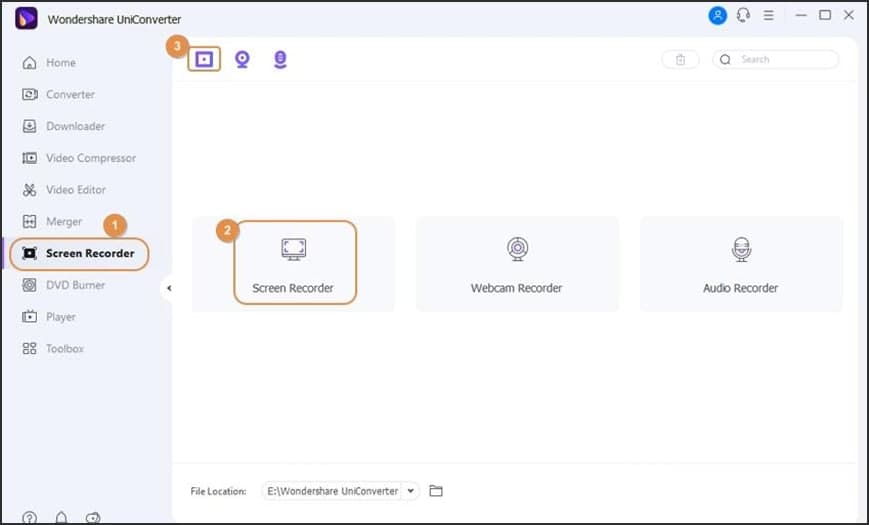The image size is (869, 525).
Task: Expand the File Location dropdown arrow
Action: (411, 491)
